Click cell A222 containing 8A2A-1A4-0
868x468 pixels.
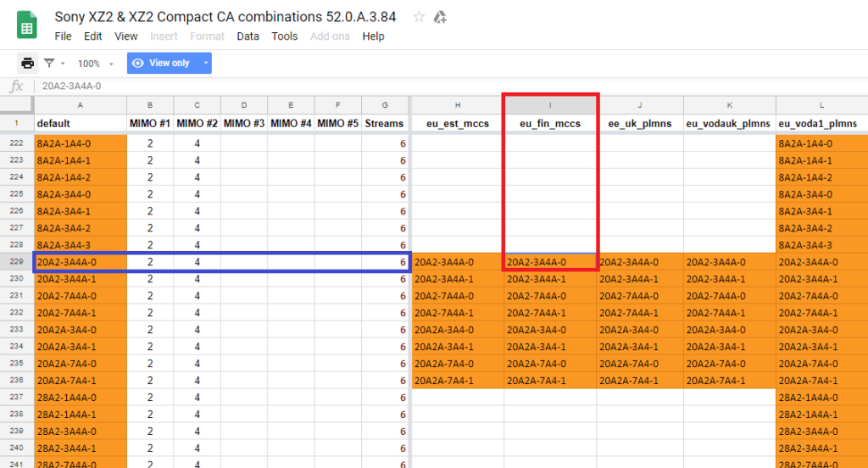click(81, 143)
